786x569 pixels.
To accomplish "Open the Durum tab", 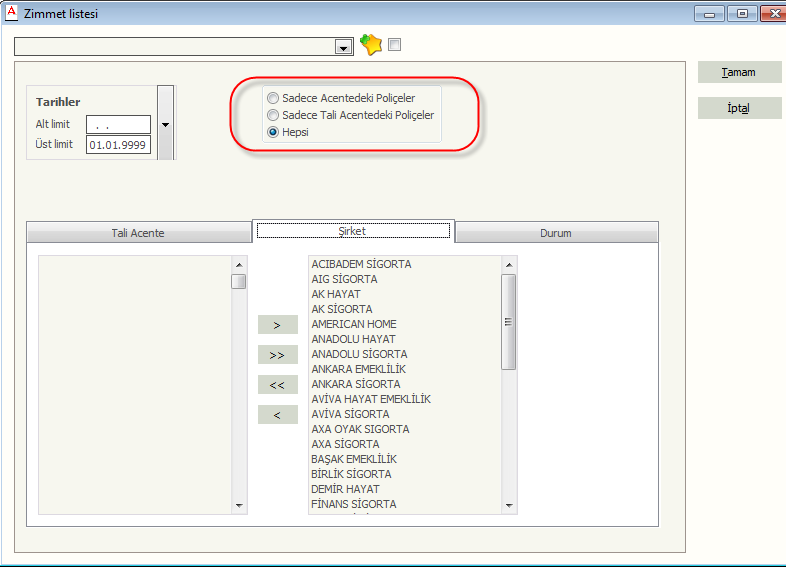I will pyautogui.click(x=556, y=233).
